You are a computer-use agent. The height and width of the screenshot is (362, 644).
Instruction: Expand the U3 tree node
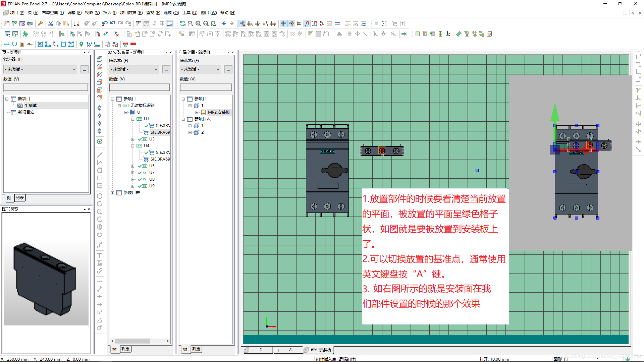pyautogui.click(x=133, y=139)
